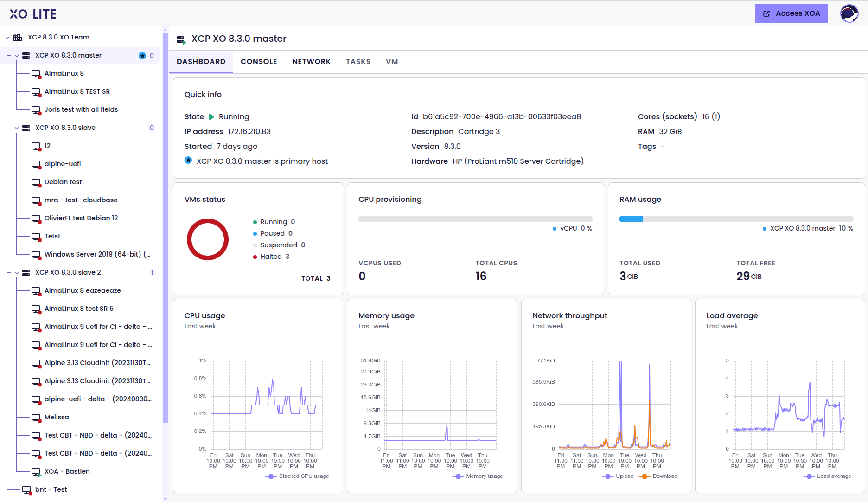Viewport: 868px width, 502px height.
Task: Click the Halted legend red dot
Action: coord(255,257)
